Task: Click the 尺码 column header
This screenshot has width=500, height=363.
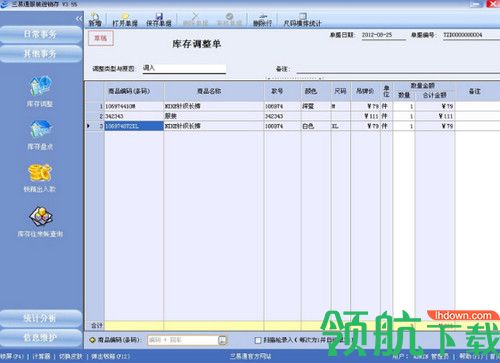Action: (340, 91)
